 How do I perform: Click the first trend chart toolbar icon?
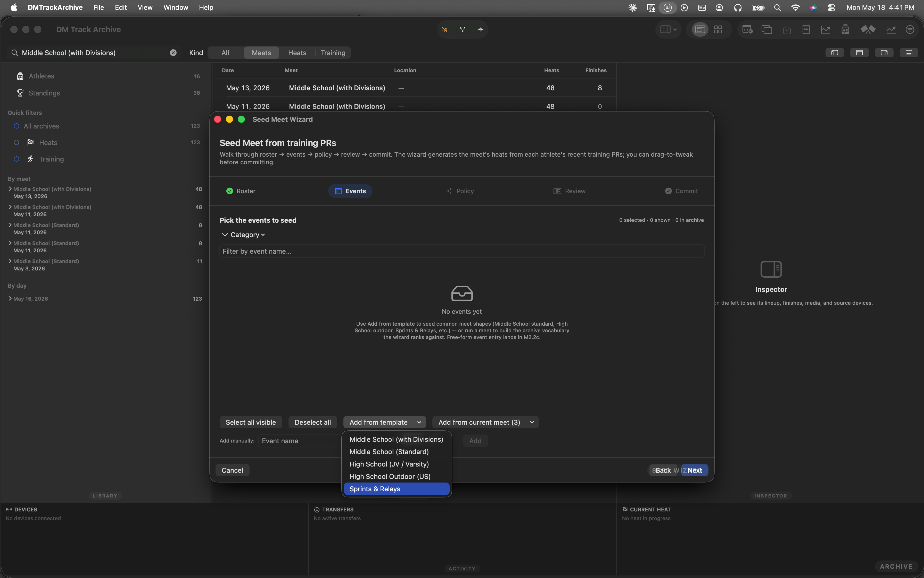coord(826,29)
